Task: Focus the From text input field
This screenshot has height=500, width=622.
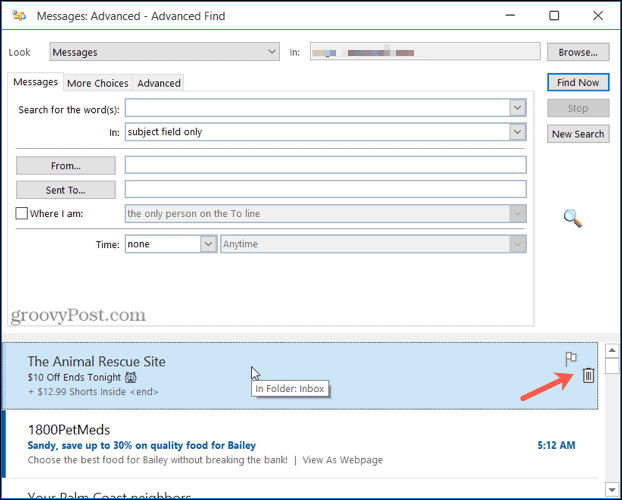Action: tap(326, 165)
